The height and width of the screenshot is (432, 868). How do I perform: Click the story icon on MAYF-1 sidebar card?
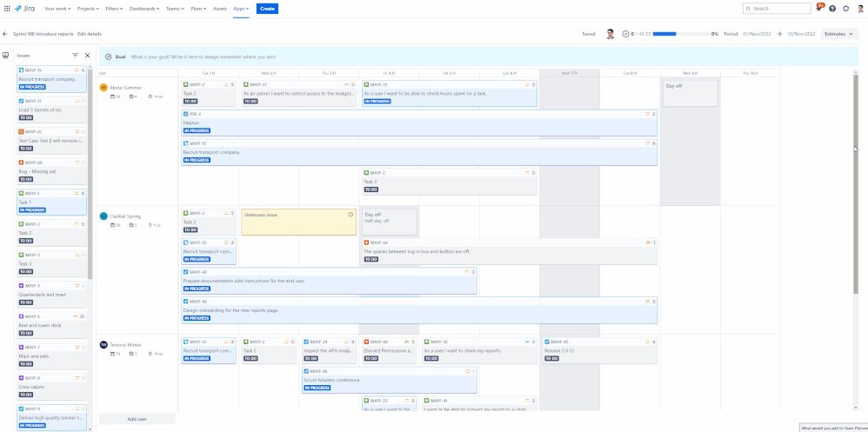coord(21,193)
